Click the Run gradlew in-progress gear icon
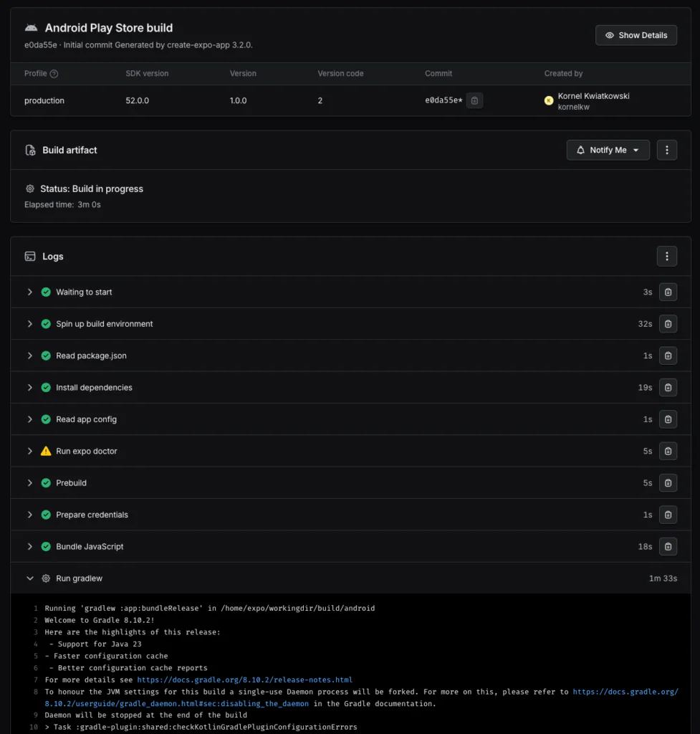Viewport: 700px width, 734px height. (x=46, y=578)
